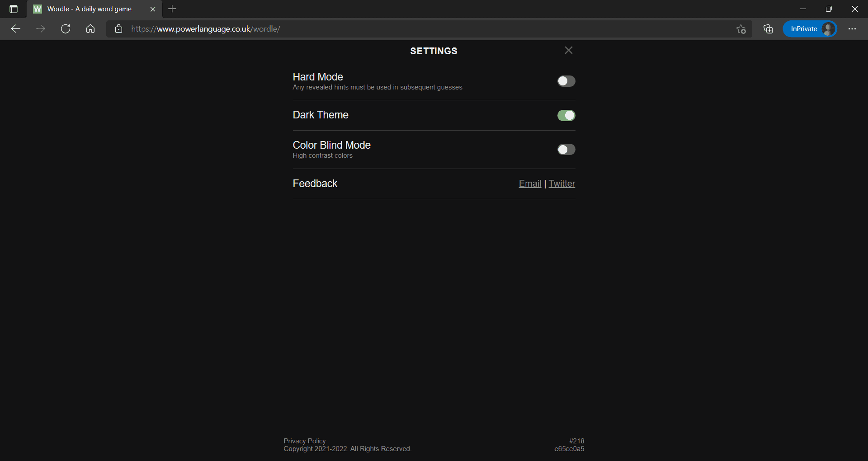Focus the address bar URL field
Viewport: 868px width, 461px height.
pos(407,29)
